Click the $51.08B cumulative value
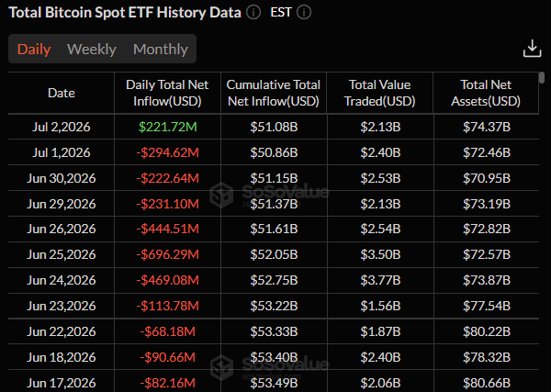Screen dimensions: 551x392 pos(274,127)
